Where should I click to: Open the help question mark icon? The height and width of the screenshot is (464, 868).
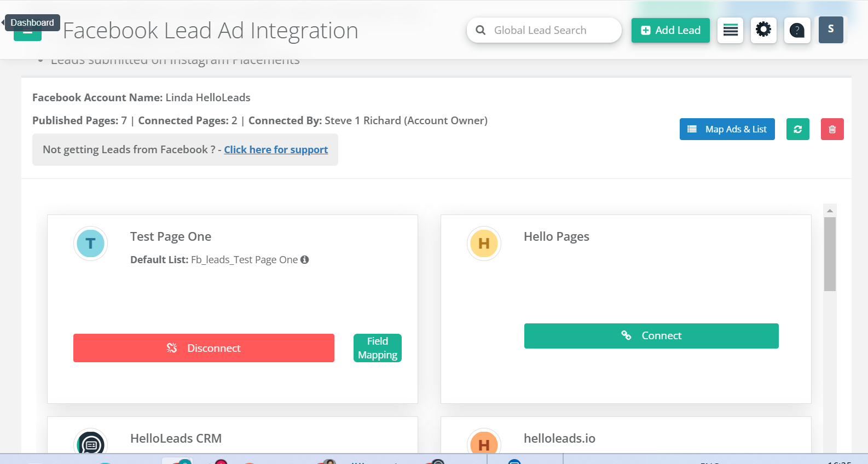coord(797,30)
